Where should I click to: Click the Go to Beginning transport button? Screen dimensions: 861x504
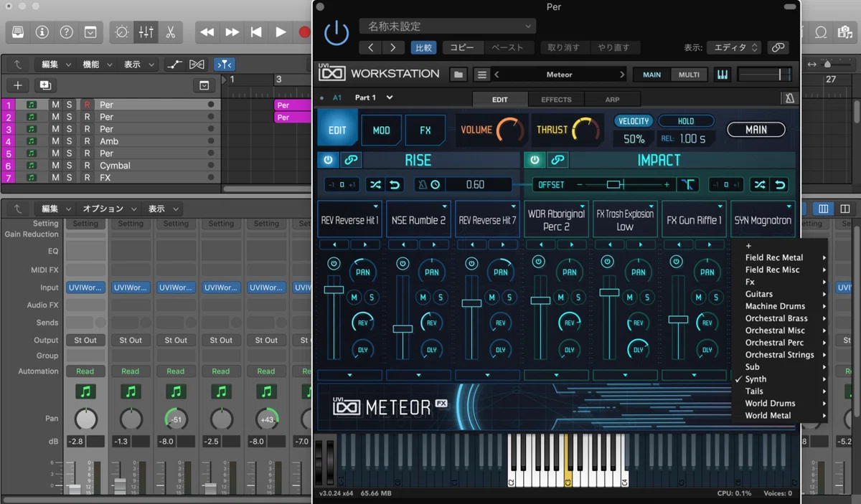(x=256, y=32)
